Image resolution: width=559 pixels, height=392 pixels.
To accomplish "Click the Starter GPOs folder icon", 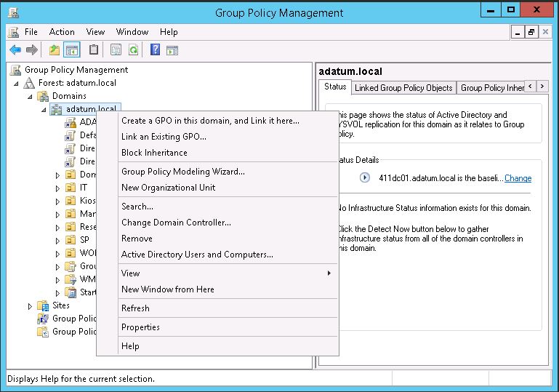I will click(x=71, y=292).
